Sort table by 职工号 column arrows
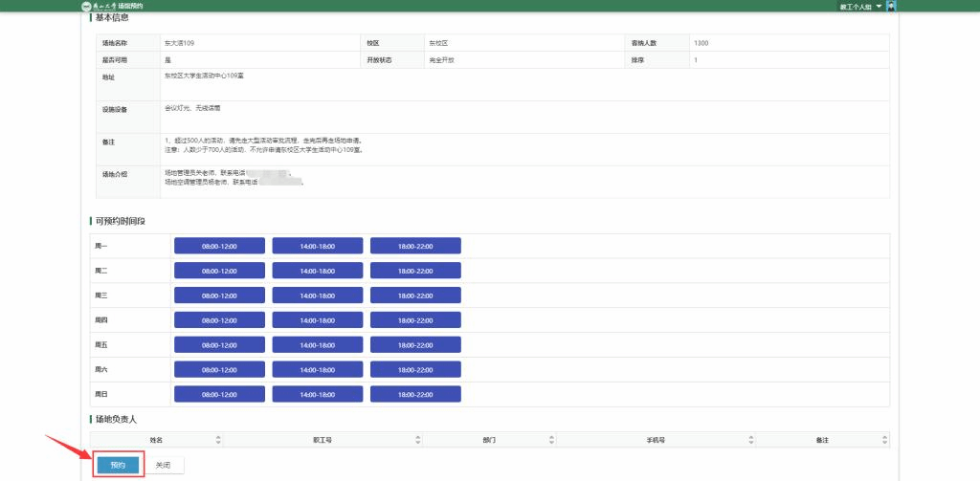Screen dimensions: 980x481 click(x=418, y=440)
